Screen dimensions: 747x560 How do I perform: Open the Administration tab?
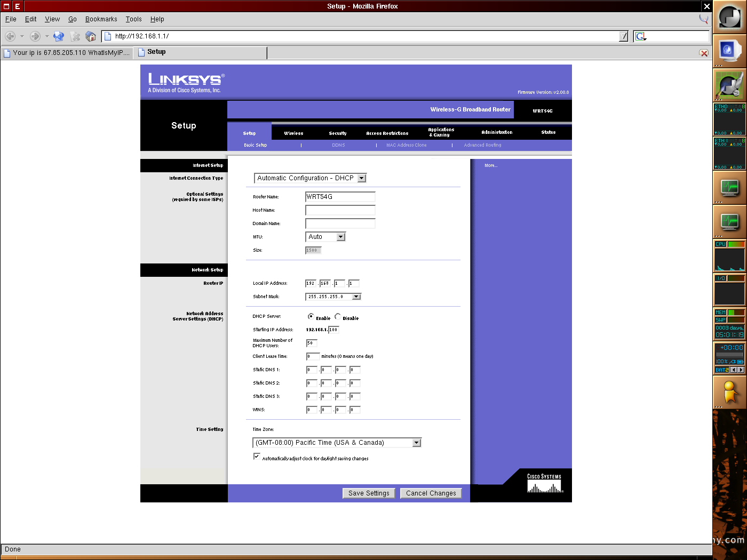(497, 132)
